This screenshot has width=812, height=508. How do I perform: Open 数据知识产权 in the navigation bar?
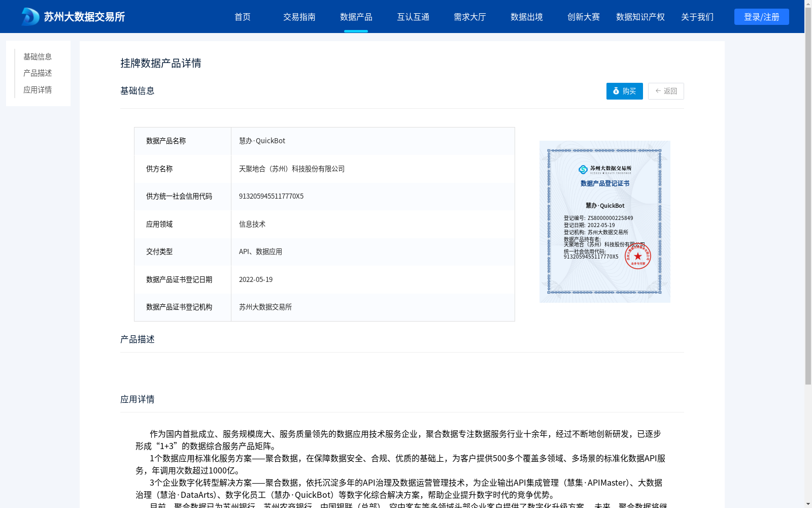pos(640,17)
